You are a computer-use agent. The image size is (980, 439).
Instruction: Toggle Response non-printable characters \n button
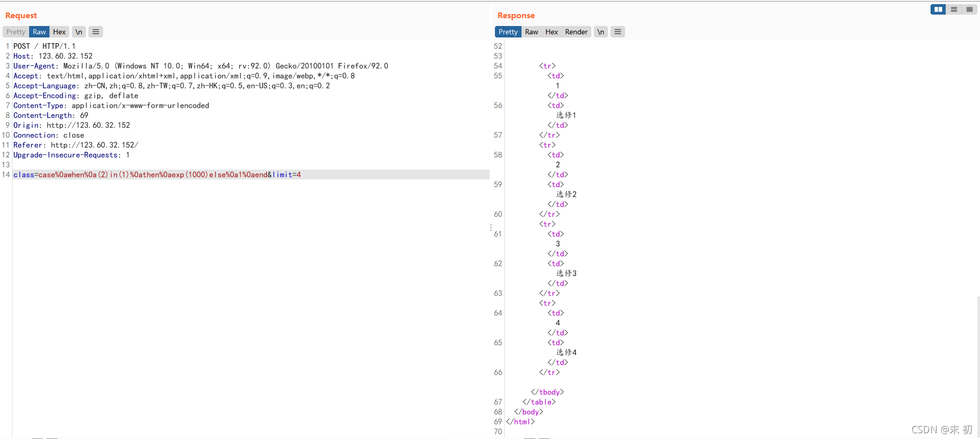point(601,32)
